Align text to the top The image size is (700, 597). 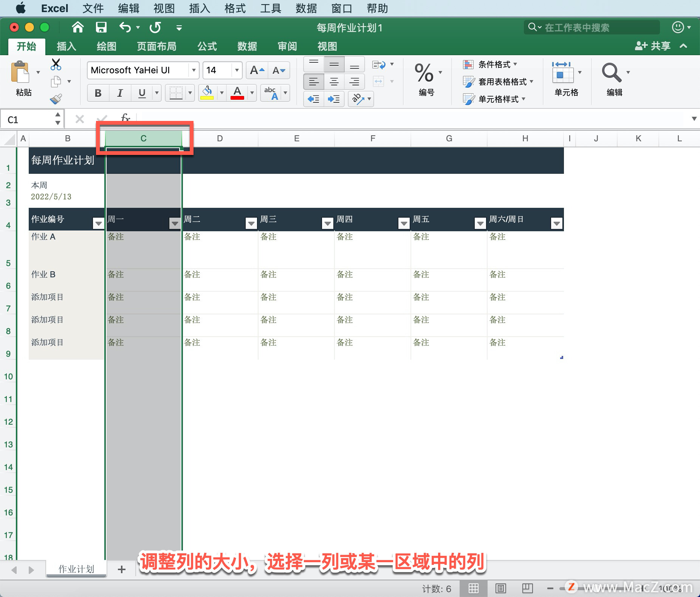click(x=314, y=64)
